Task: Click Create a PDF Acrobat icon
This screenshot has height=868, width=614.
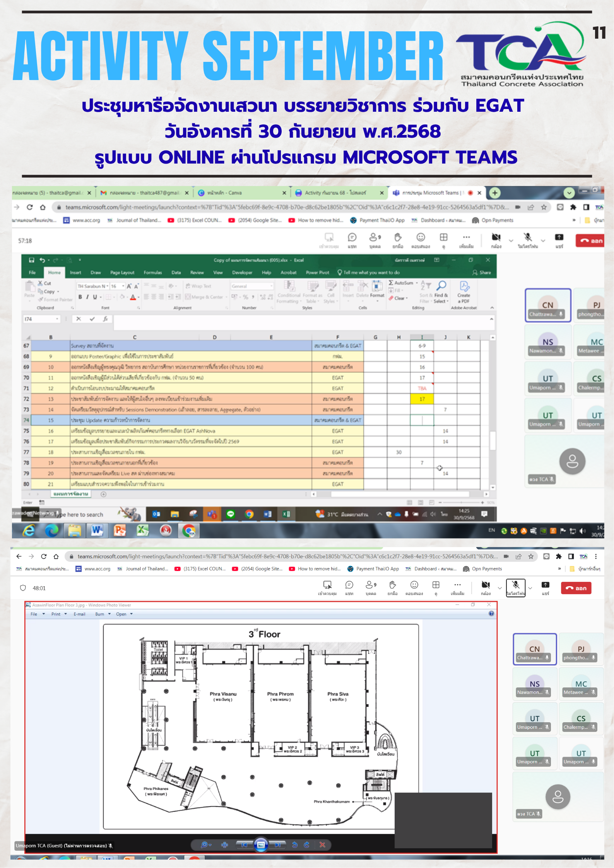Action: tap(464, 286)
